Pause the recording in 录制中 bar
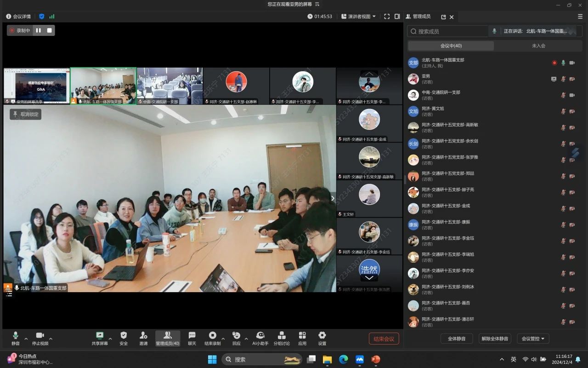The image size is (588, 368). pyautogui.click(x=39, y=30)
